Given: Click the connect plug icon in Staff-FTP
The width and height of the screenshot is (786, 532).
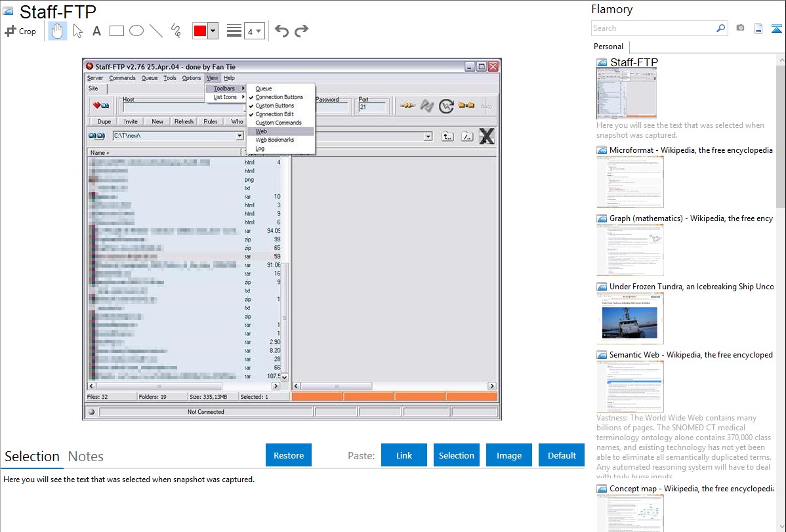Looking at the screenshot, I should 407,106.
